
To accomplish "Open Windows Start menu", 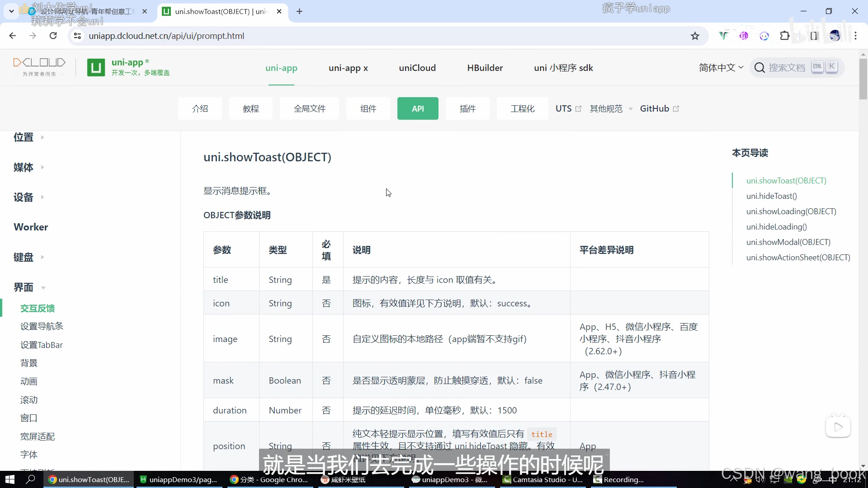I will [10, 479].
